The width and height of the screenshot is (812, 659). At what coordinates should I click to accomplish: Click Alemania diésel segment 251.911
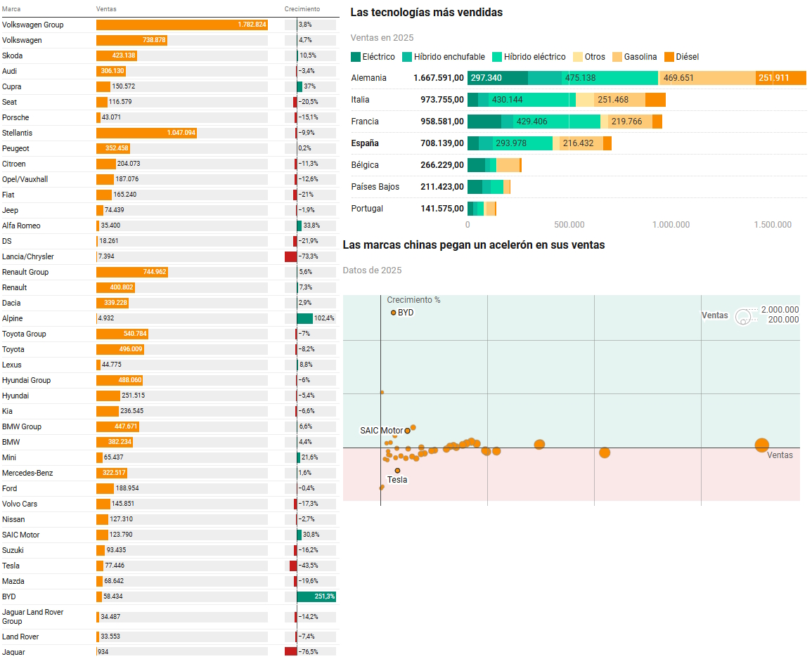781,78
